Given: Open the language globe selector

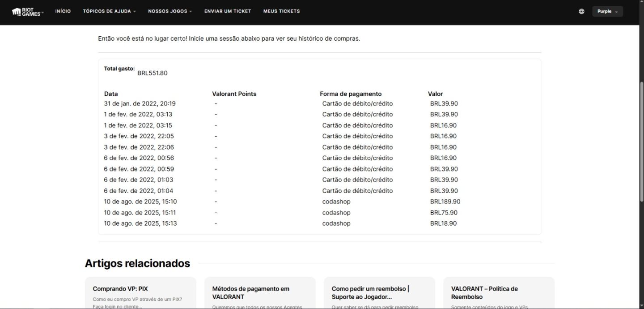Looking at the screenshot, I should pyautogui.click(x=581, y=12).
